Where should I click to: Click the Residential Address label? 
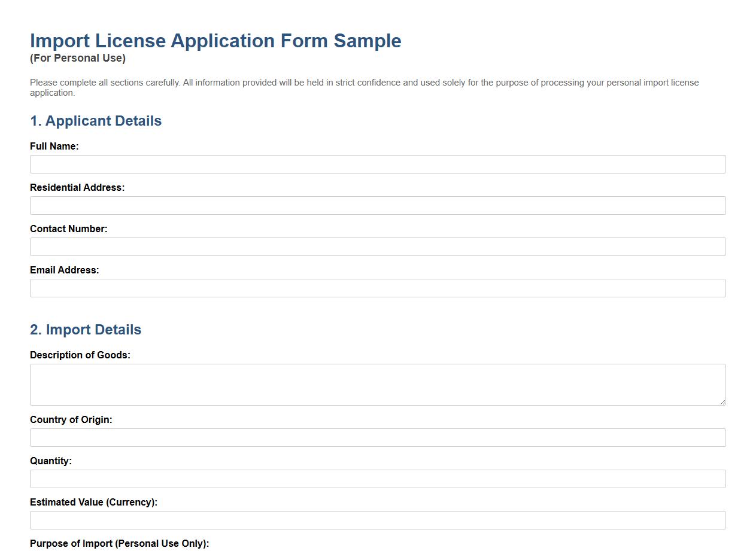click(x=77, y=187)
